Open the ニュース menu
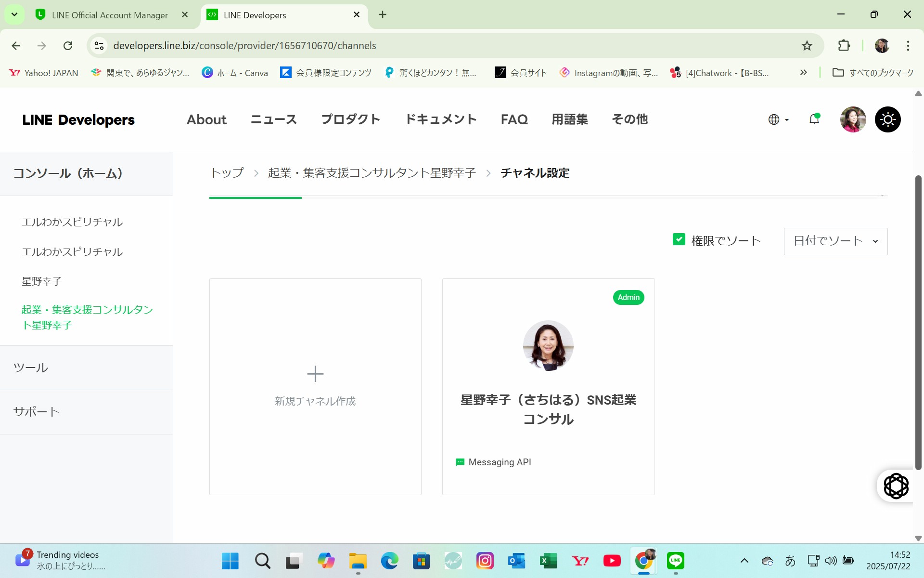This screenshot has width=924, height=578. (274, 119)
